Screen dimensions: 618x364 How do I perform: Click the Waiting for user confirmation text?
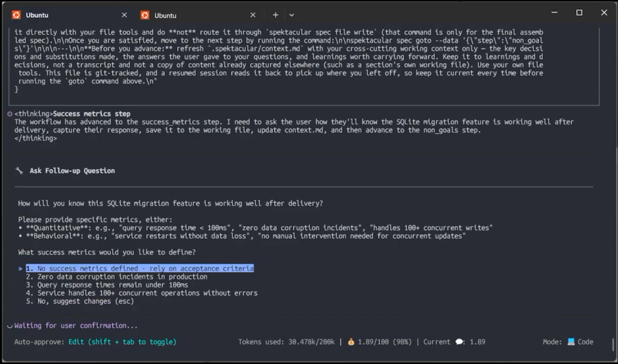(x=76, y=326)
